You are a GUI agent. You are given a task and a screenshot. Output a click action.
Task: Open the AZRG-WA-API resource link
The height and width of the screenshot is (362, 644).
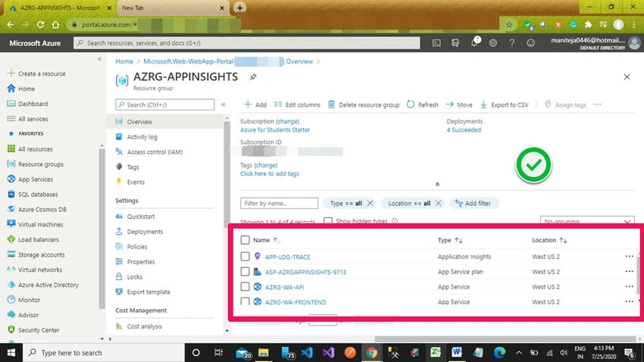pos(284,287)
